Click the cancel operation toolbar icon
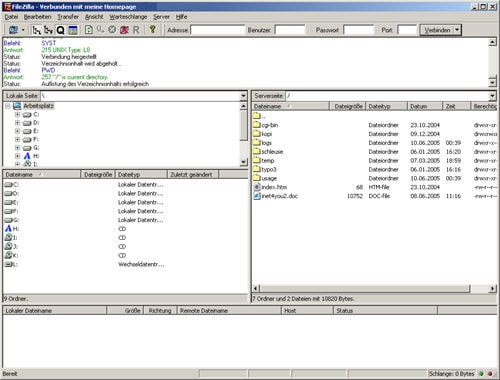Image resolution: width=500 pixels, height=380 pixels. (x=112, y=30)
